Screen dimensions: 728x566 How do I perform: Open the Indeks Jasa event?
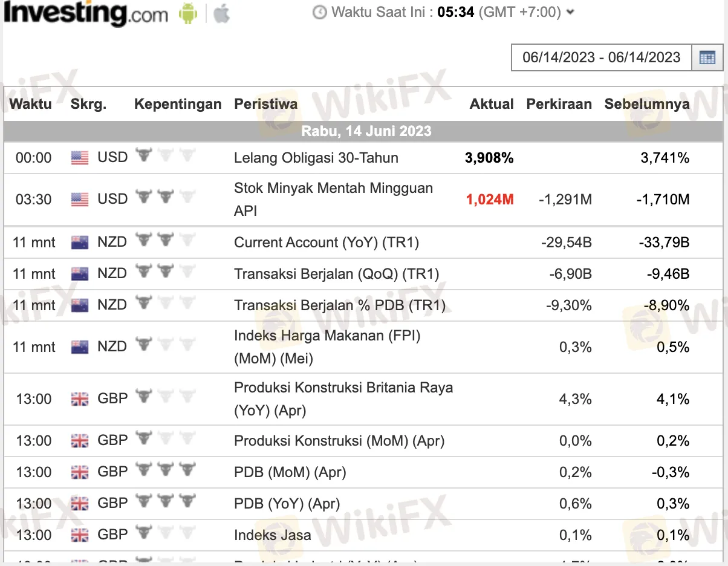tap(273, 535)
